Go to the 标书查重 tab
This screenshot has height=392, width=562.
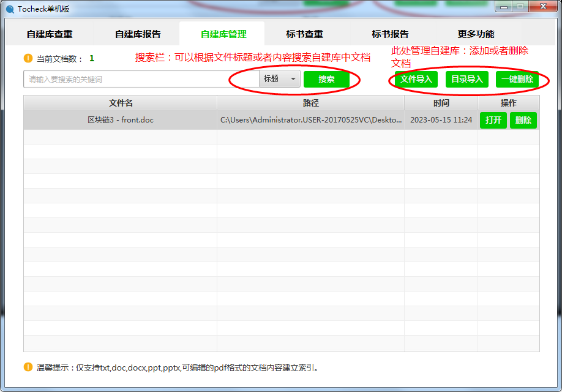(x=304, y=34)
